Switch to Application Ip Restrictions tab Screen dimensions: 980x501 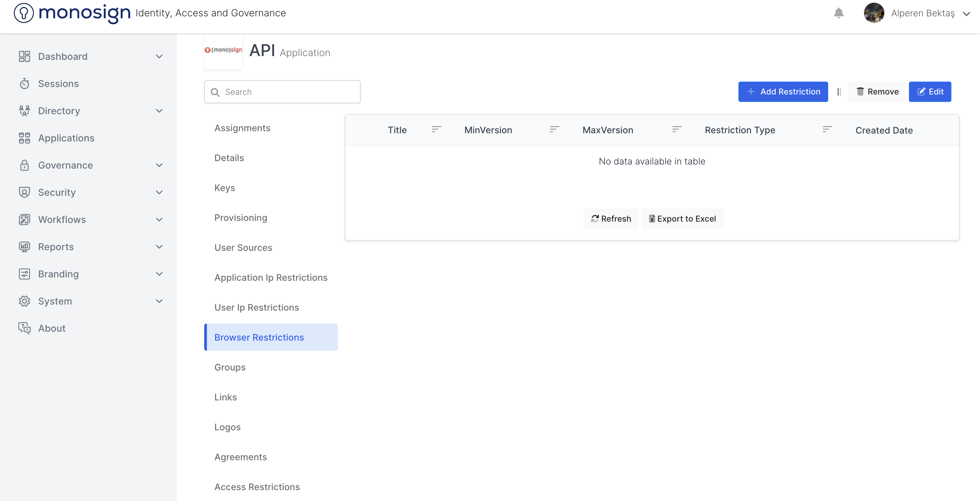271,277
